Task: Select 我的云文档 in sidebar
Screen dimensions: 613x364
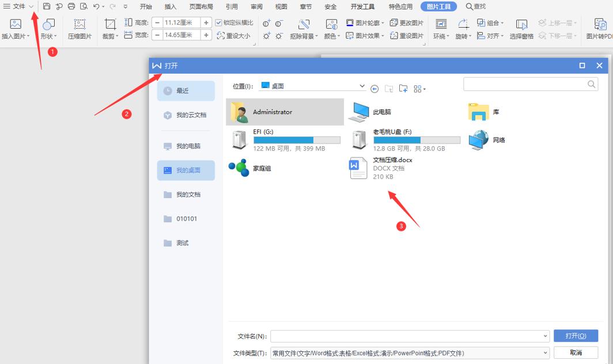Action: click(186, 115)
